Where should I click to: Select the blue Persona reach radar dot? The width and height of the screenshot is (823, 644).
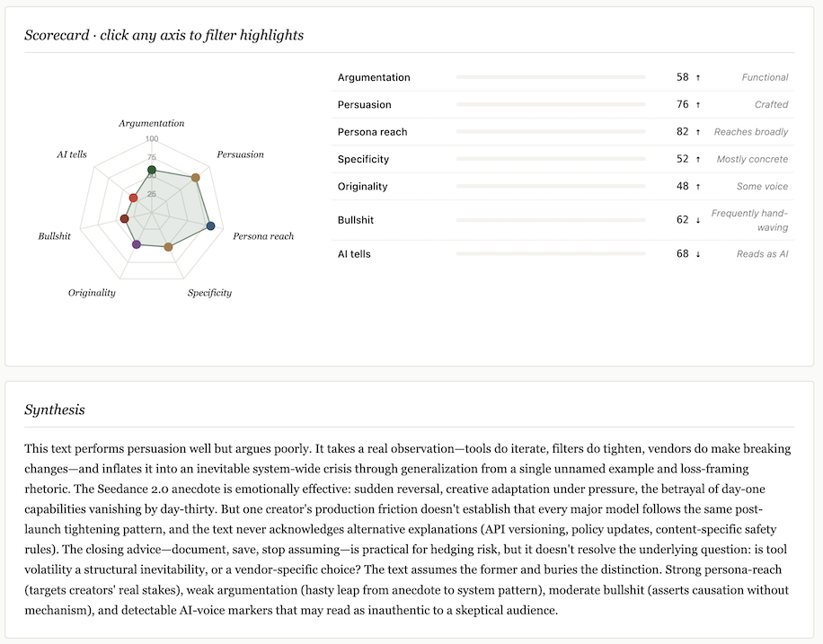coord(210,225)
